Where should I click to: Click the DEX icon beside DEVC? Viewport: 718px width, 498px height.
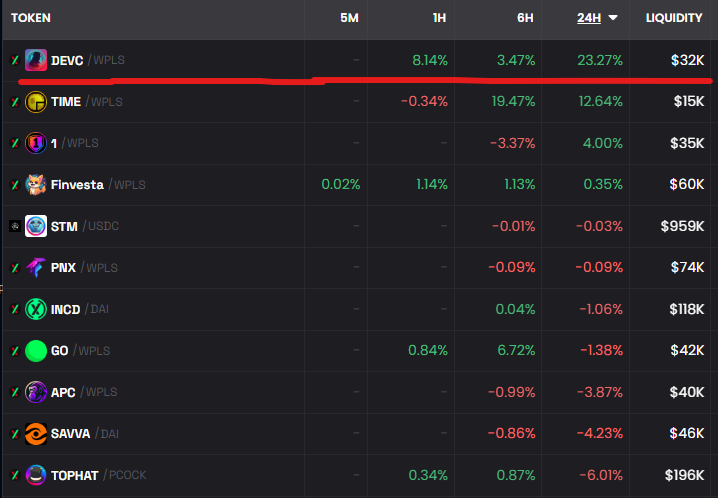15,60
